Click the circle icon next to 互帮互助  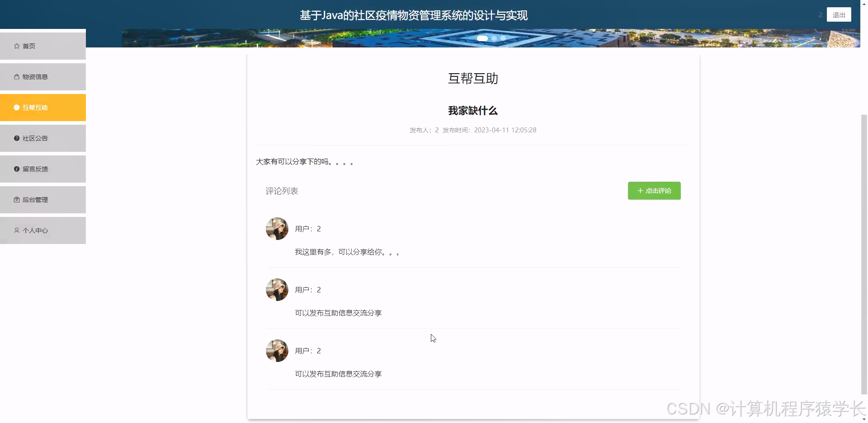pyautogui.click(x=16, y=108)
